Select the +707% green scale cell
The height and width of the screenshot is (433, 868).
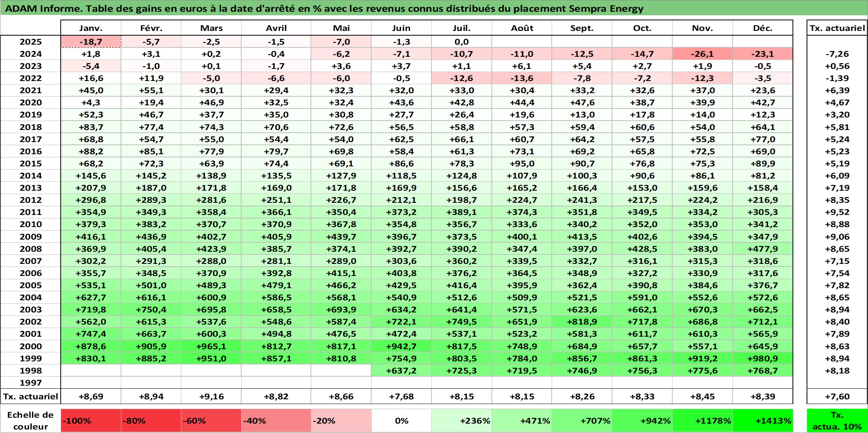[582, 420]
